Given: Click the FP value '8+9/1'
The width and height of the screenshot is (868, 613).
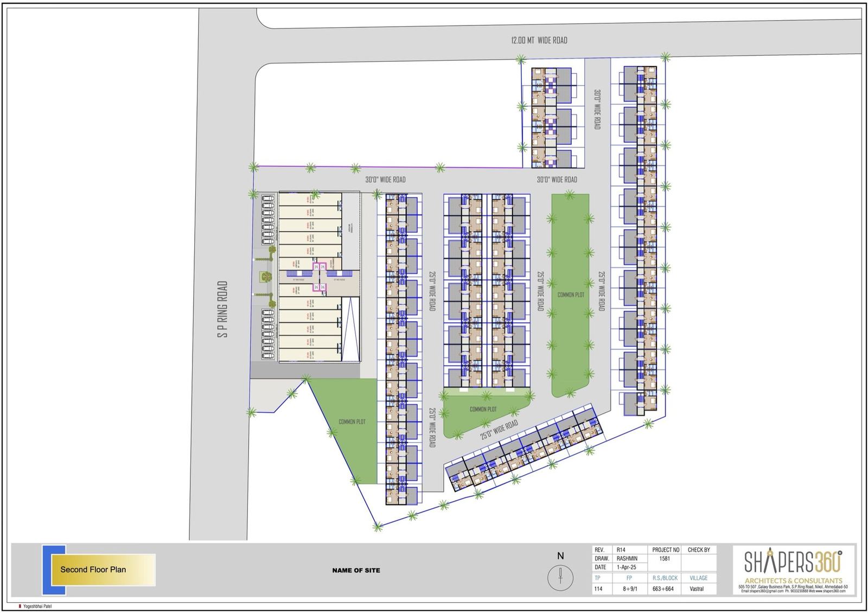Looking at the screenshot, I should coord(629,589).
